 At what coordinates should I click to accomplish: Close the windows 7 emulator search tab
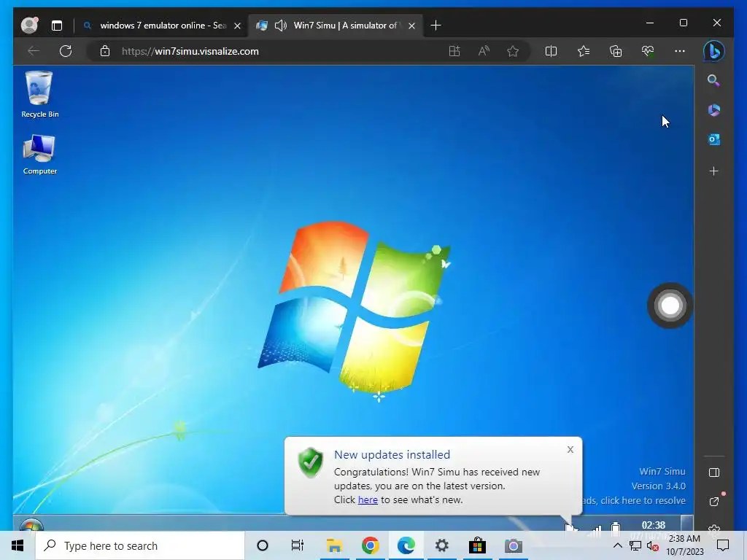click(237, 26)
